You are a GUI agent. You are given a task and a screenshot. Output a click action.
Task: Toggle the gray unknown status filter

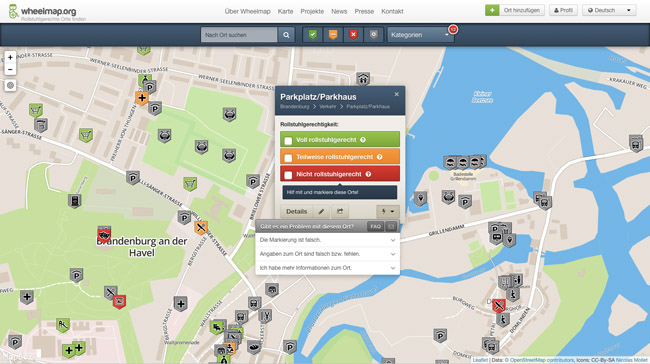point(374,35)
